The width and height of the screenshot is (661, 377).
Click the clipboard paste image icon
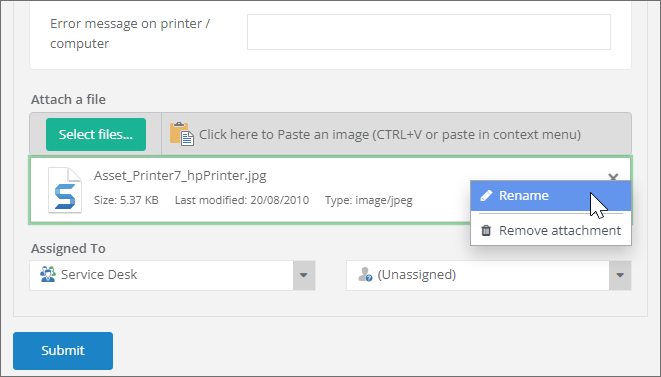coord(182,134)
